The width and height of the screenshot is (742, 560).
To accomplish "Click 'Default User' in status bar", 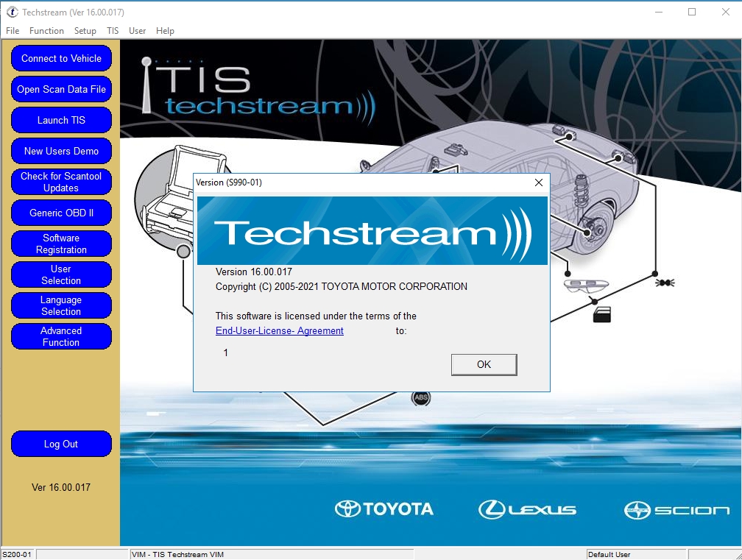I will pos(609,554).
